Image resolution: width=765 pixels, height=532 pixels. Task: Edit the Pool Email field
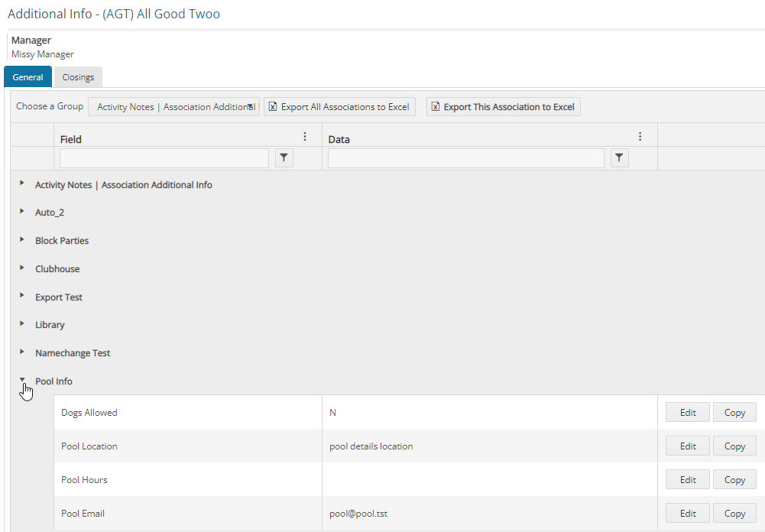pyautogui.click(x=687, y=514)
